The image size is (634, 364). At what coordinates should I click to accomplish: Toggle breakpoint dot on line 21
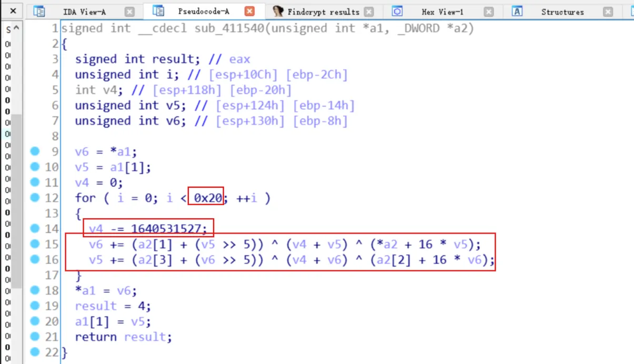pyautogui.click(x=35, y=336)
